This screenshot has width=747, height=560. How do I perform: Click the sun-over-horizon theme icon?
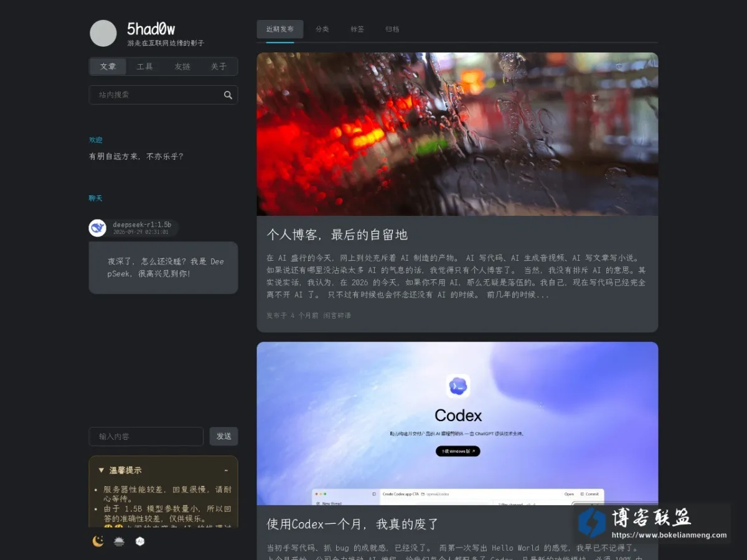[119, 541]
